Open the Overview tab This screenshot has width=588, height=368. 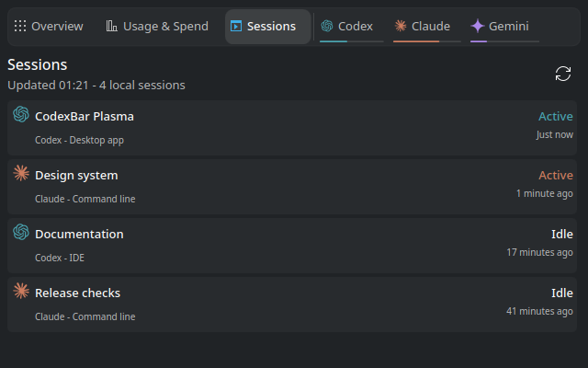point(49,27)
